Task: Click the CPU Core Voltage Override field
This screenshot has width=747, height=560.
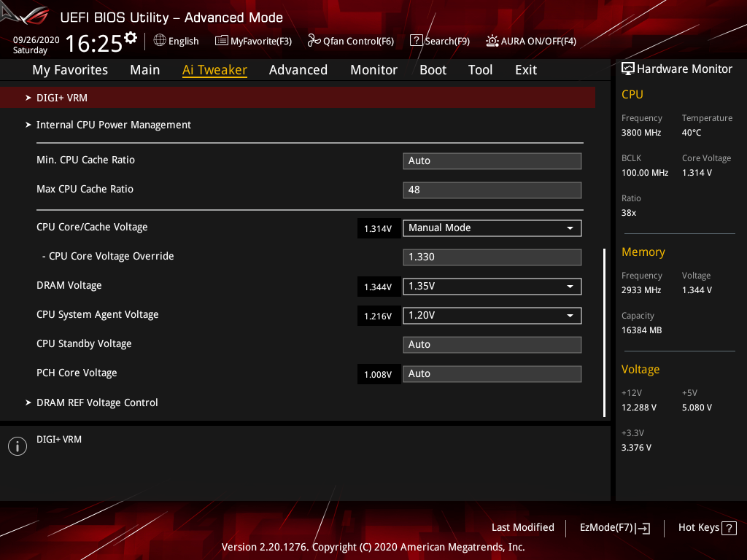Action: 492,257
